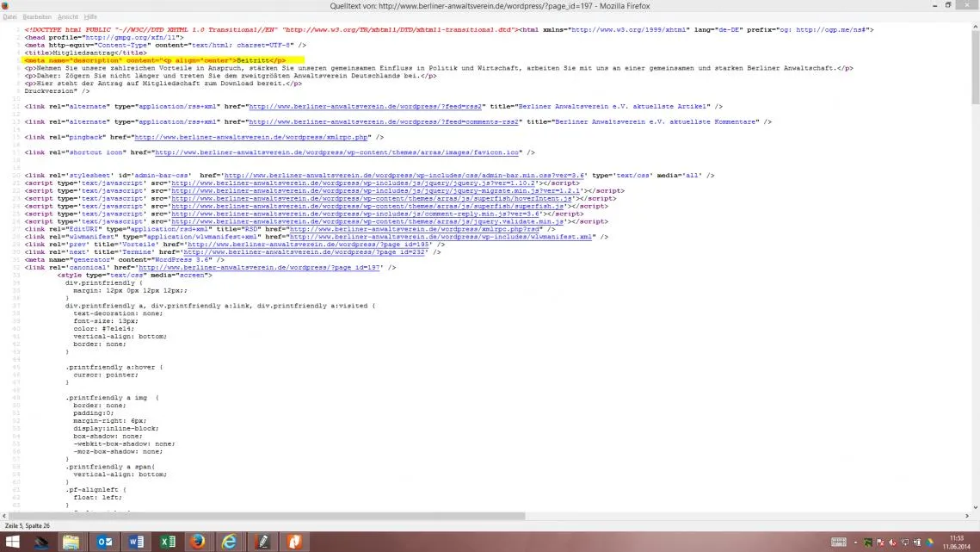Open the feed=comments-rss2 link
Viewport: 980px width, 552px height.
click(x=384, y=122)
